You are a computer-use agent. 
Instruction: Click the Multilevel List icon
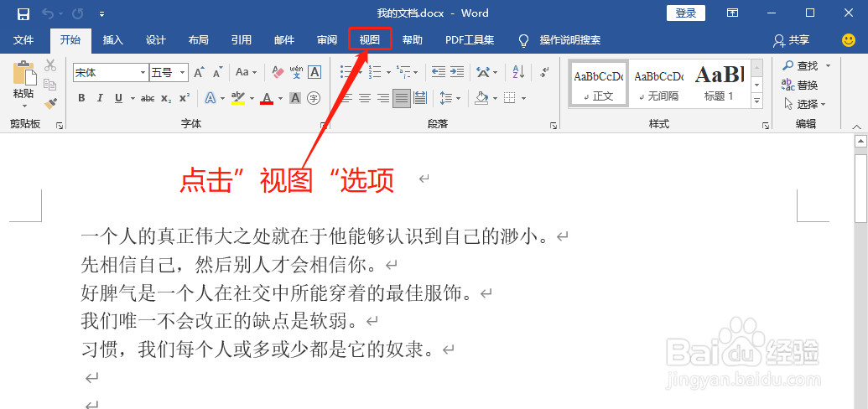[x=403, y=72]
